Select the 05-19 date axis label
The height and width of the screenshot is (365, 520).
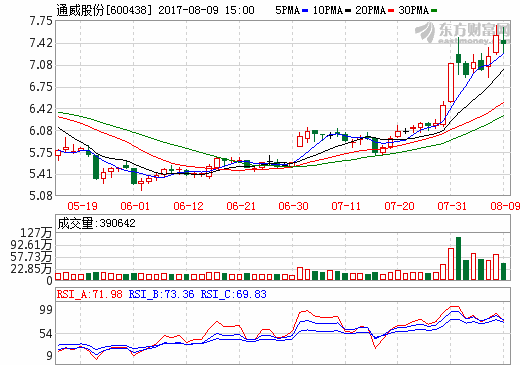click(x=82, y=206)
